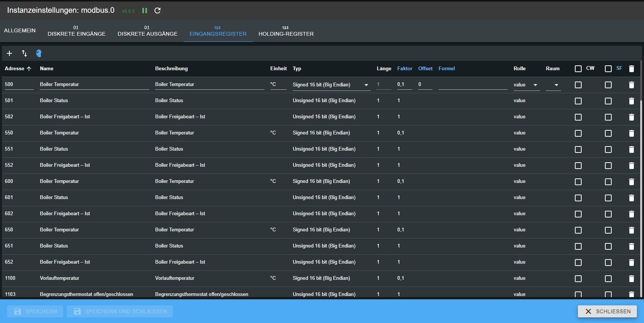Enable SF for register 500
The height and width of the screenshot is (323, 644).
608,85
